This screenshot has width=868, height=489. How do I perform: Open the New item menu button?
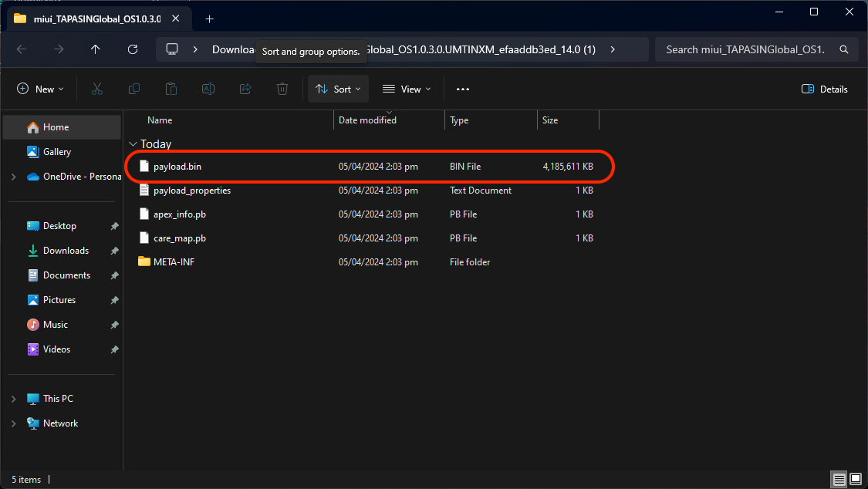coord(40,89)
